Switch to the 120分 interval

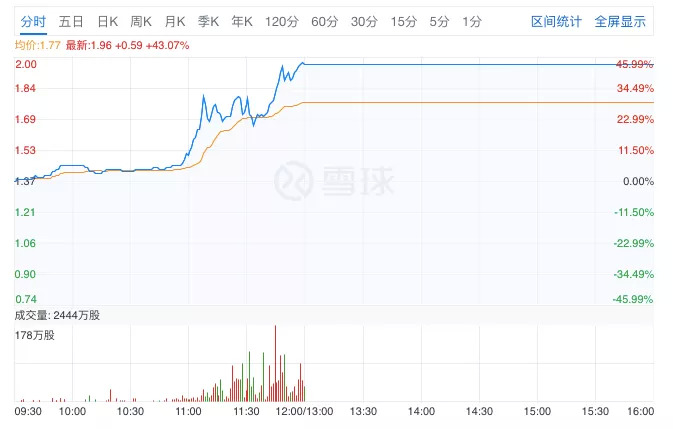(x=282, y=21)
